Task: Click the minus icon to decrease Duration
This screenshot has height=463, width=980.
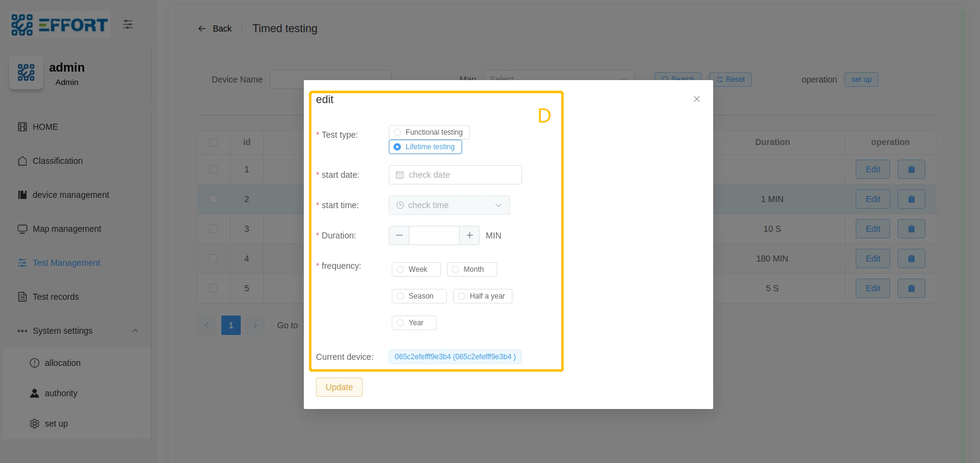Action: pos(399,235)
